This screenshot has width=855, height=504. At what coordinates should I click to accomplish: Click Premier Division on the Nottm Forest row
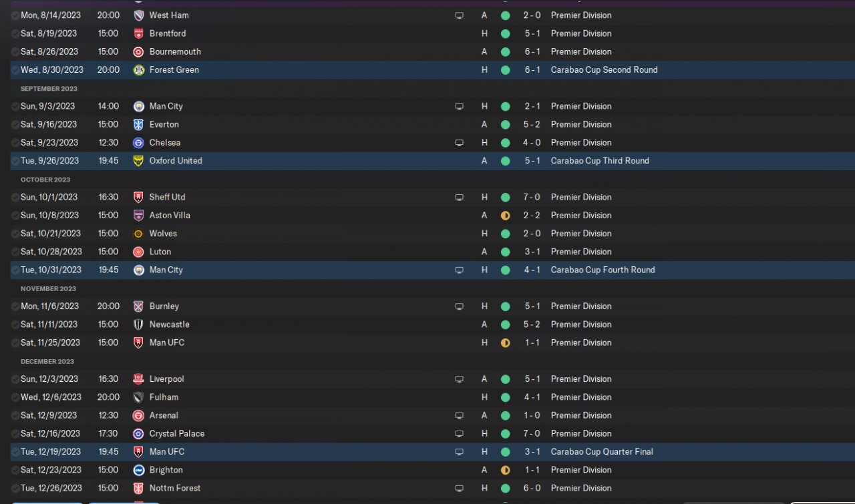coord(580,488)
